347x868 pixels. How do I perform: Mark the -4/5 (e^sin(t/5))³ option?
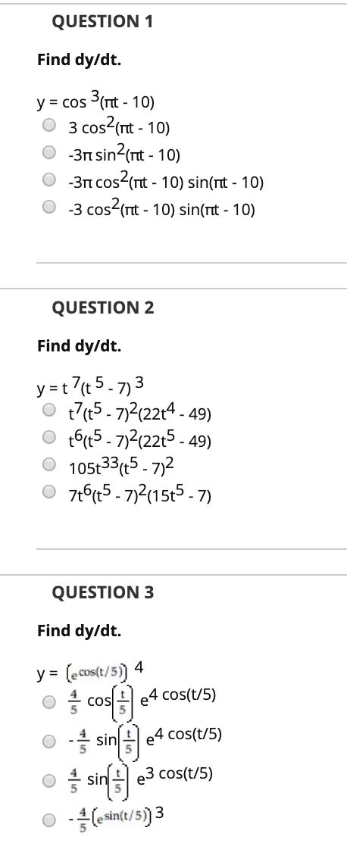click(49, 820)
